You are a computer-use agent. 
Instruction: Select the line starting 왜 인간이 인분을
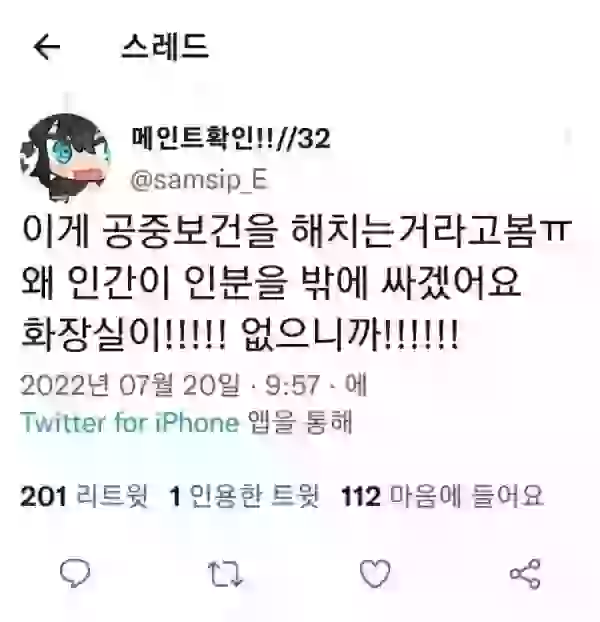[271, 282]
